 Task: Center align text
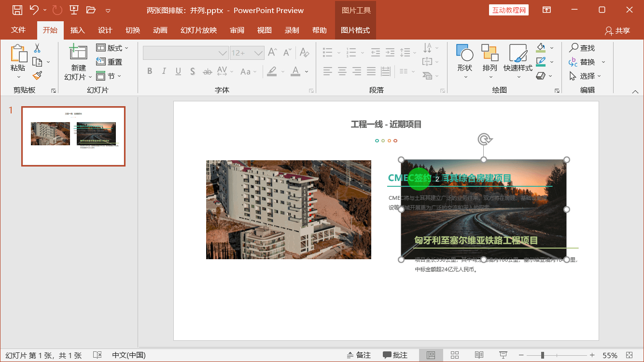pyautogui.click(x=342, y=71)
